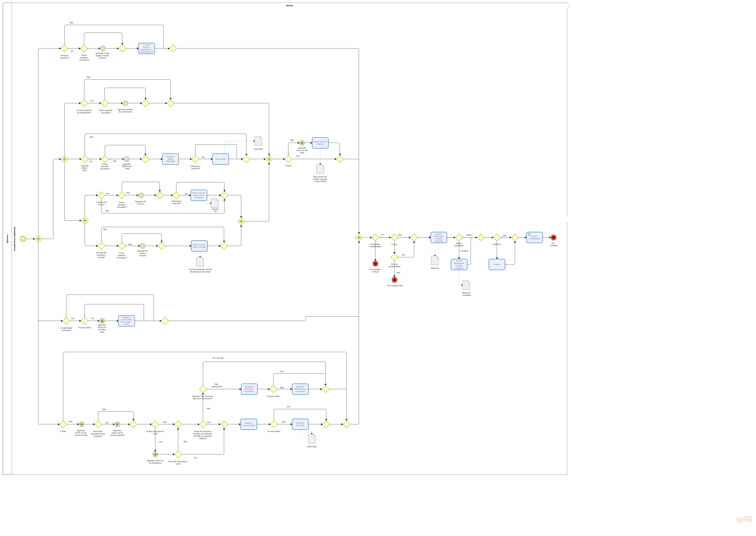Viewport: 756px width, 536px height.
Task: Select the 'Fim completo filial' end event
Action: (394, 280)
